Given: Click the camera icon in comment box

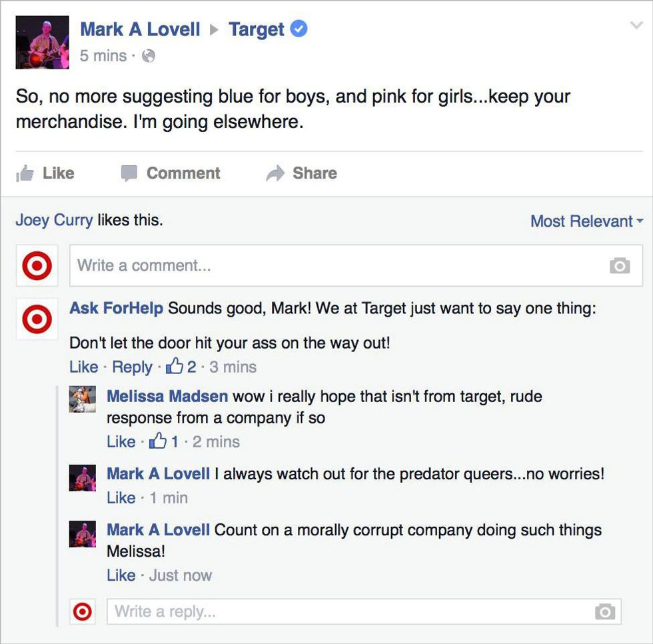Looking at the screenshot, I should (x=619, y=266).
